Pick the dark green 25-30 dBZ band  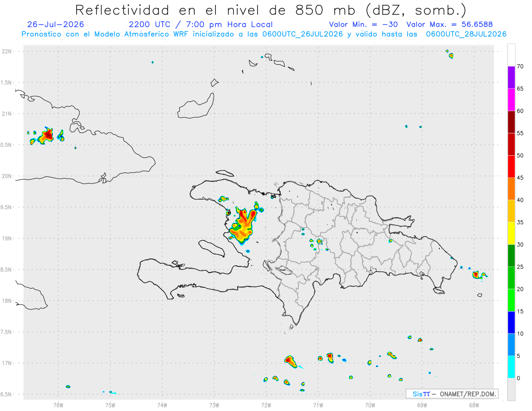pyautogui.click(x=511, y=256)
